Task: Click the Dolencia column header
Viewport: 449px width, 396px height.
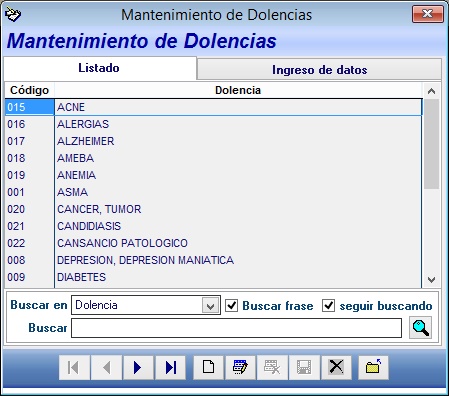Action: coord(238,90)
